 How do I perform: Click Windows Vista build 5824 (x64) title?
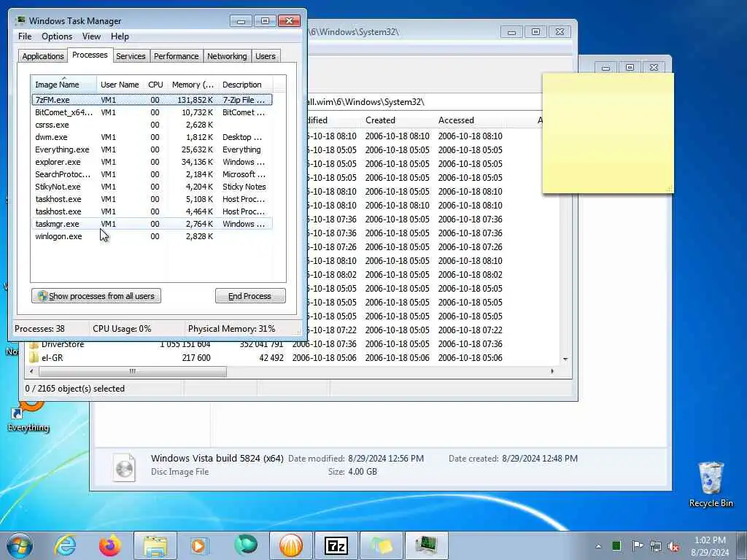click(x=217, y=458)
